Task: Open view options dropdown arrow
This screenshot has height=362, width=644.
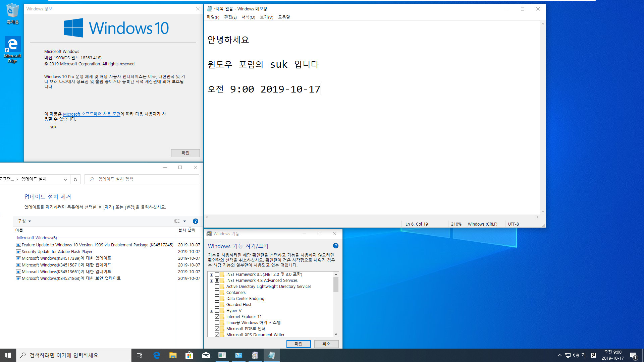Action: point(184,221)
